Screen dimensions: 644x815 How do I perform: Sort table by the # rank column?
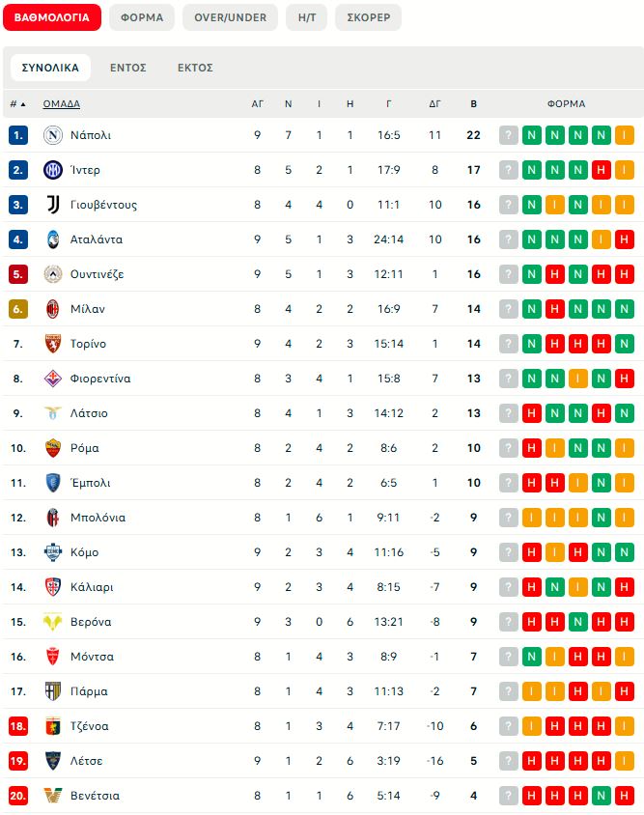(17, 104)
